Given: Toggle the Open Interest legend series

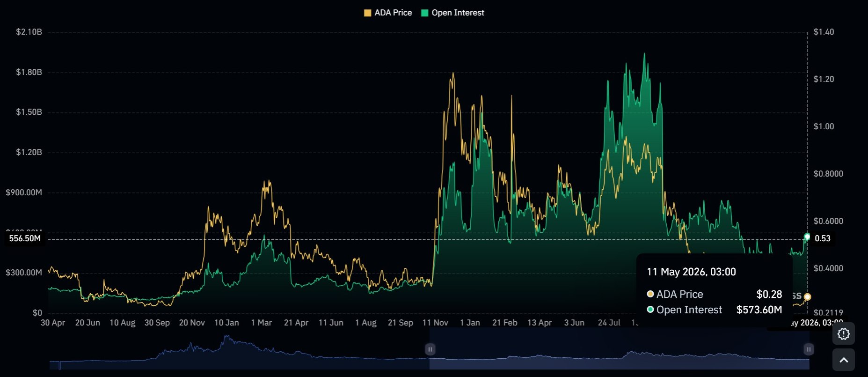Looking at the screenshot, I should [x=453, y=13].
